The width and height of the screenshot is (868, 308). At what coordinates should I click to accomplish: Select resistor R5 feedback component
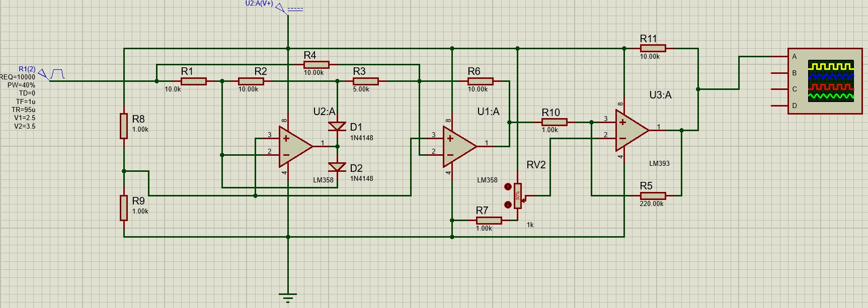pyautogui.click(x=653, y=196)
